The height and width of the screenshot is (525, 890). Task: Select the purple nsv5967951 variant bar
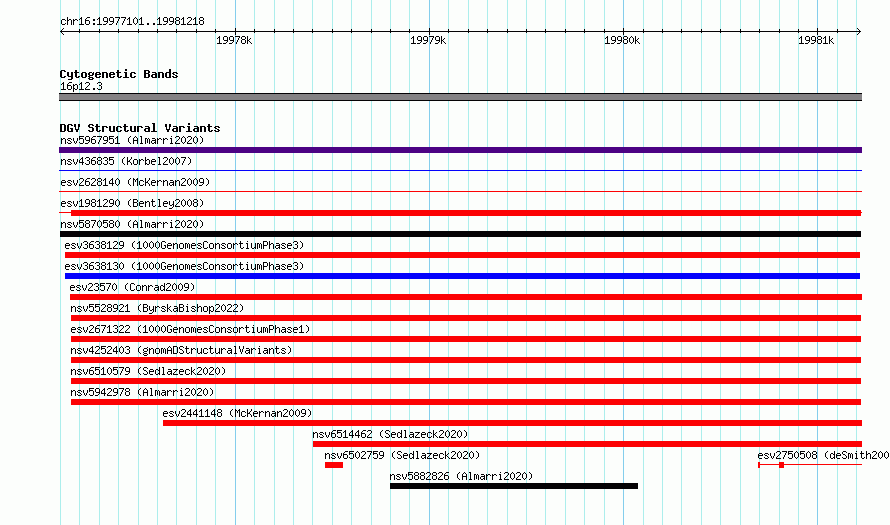point(460,150)
